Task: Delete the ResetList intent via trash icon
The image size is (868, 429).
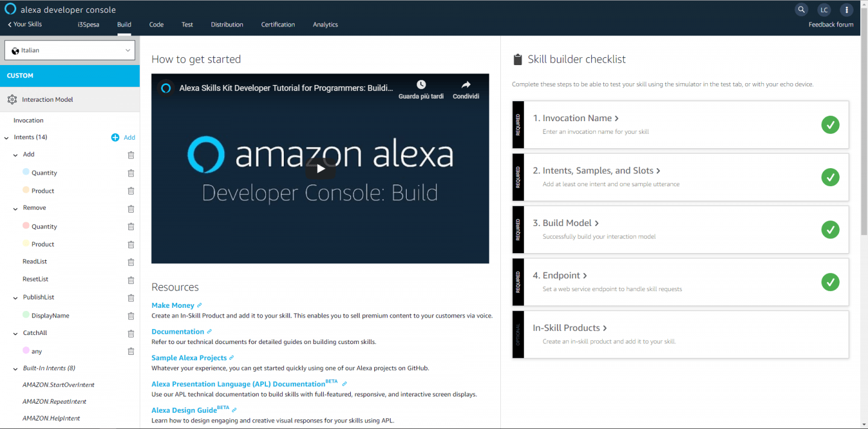Action: pyautogui.click(x=131, y=280)
